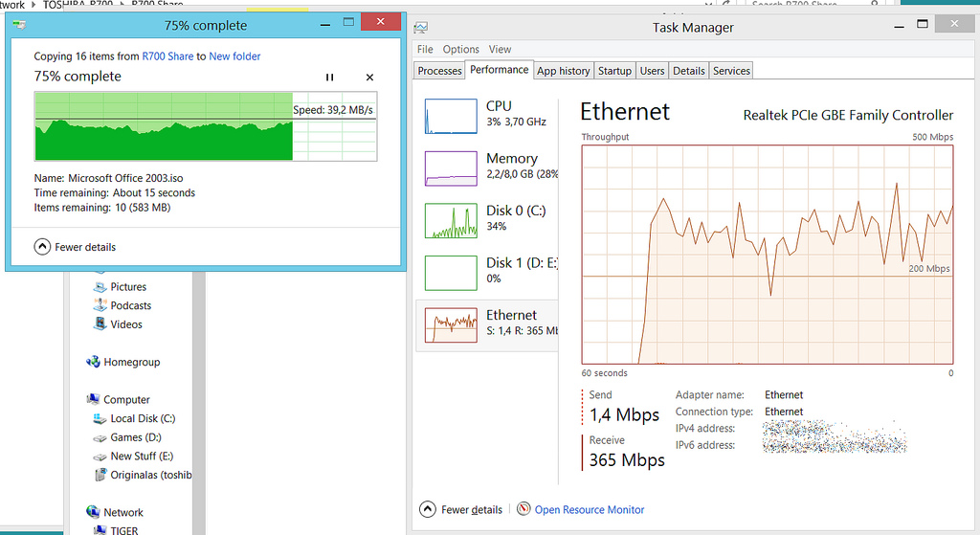This screenshot has height=535, width=980.
Task: Click the Podcasts library icon
Action: (100, 305)
